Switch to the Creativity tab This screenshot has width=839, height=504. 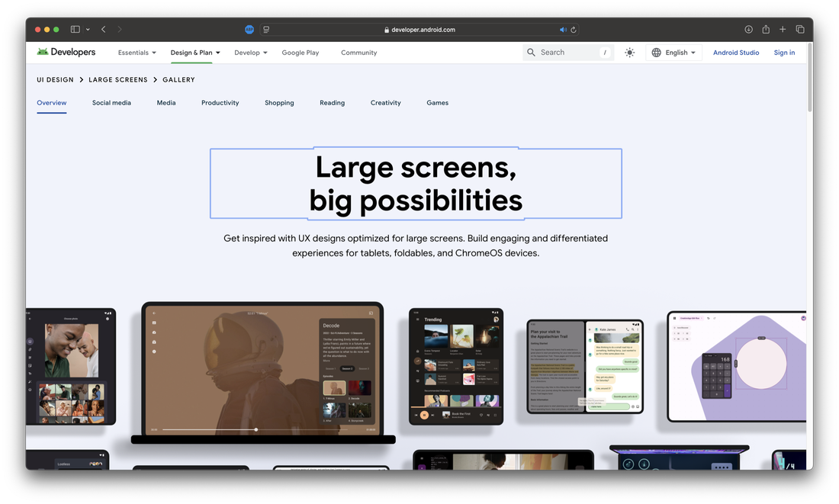[385, 103]
